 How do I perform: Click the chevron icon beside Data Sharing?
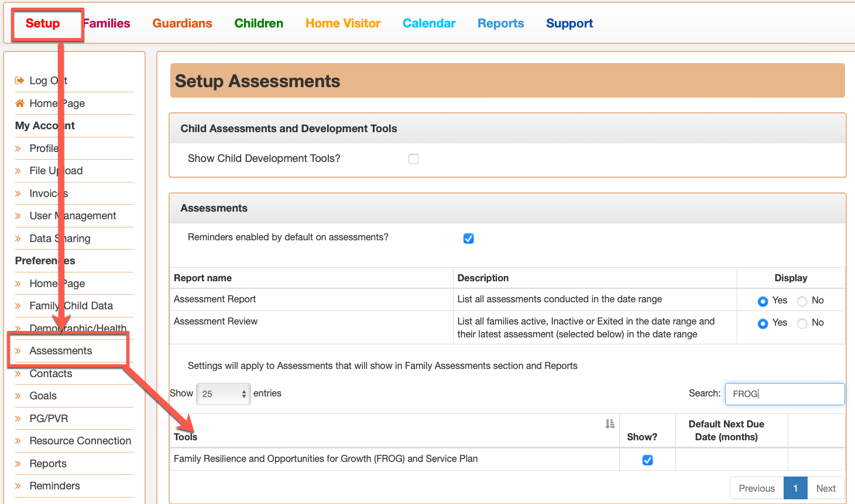(18, 239)
